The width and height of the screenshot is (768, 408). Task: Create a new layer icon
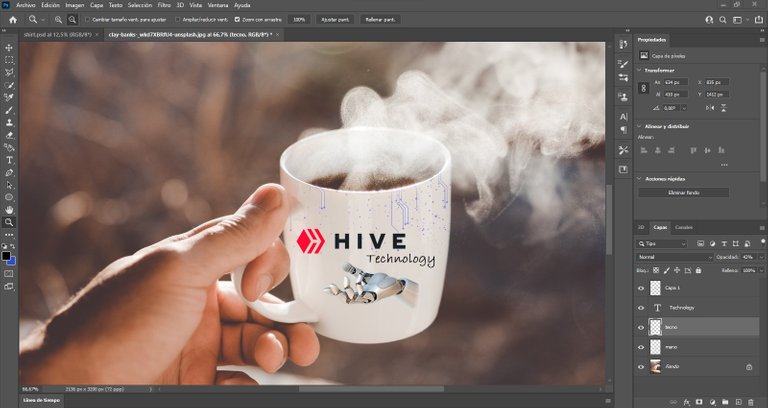click(738, 402)
